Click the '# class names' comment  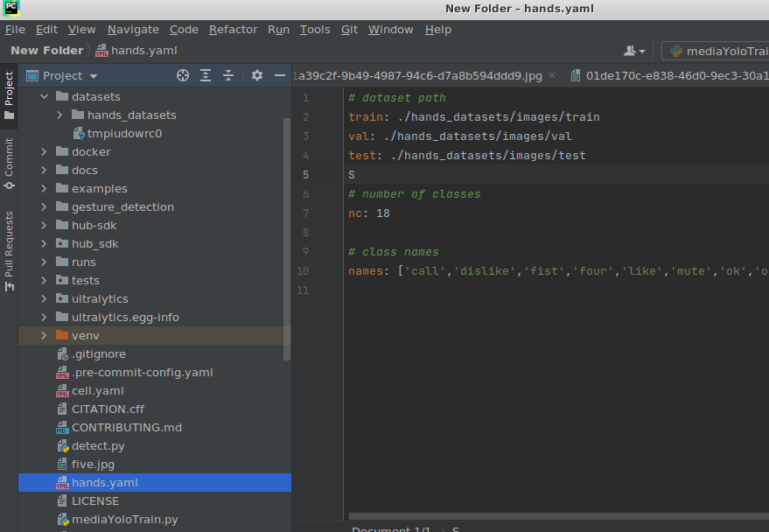coord(394,252)
